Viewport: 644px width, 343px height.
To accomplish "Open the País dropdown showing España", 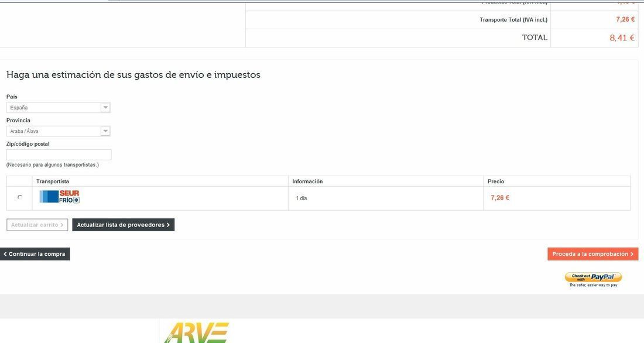I will pyautogui.click(x=59, y=108).
